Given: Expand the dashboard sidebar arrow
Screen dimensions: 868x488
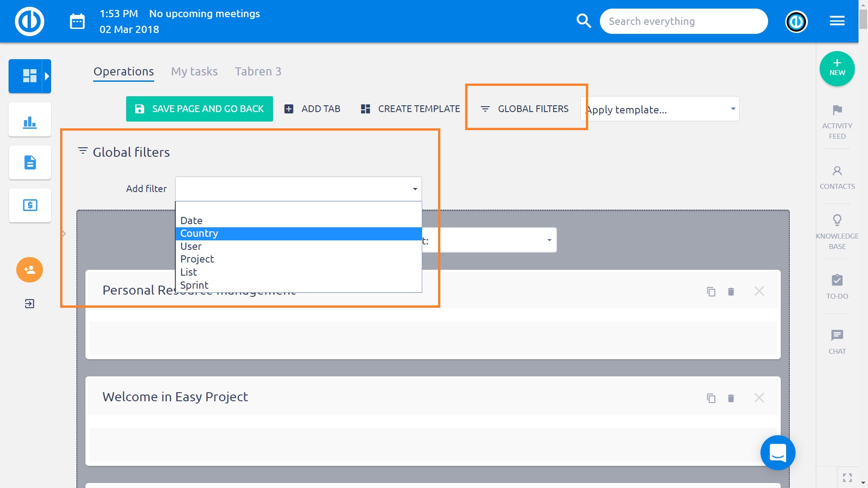Looking at the screenshot, I should tap(47, 76).
